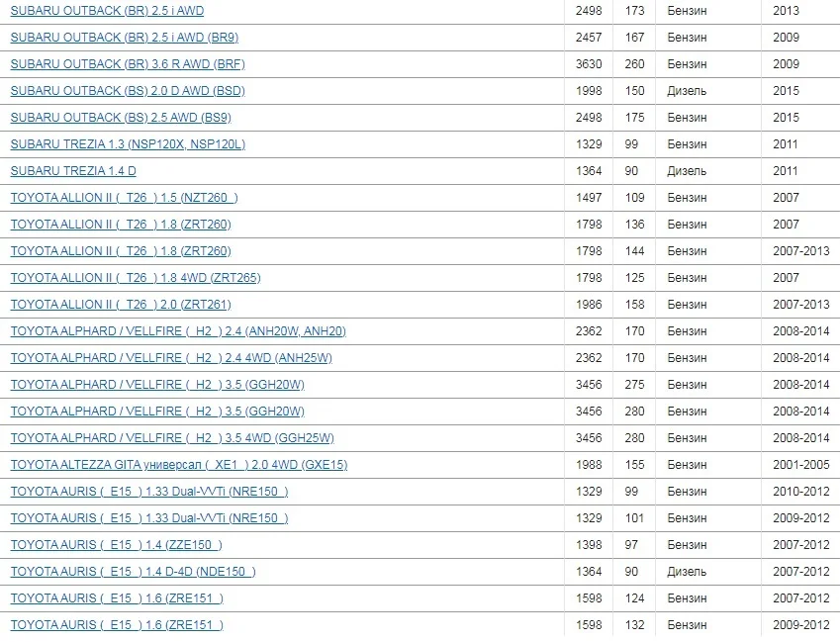Open SUBARU OUTBACK (BR) 2.5 i AWD (BR9) link

point(125,38)
